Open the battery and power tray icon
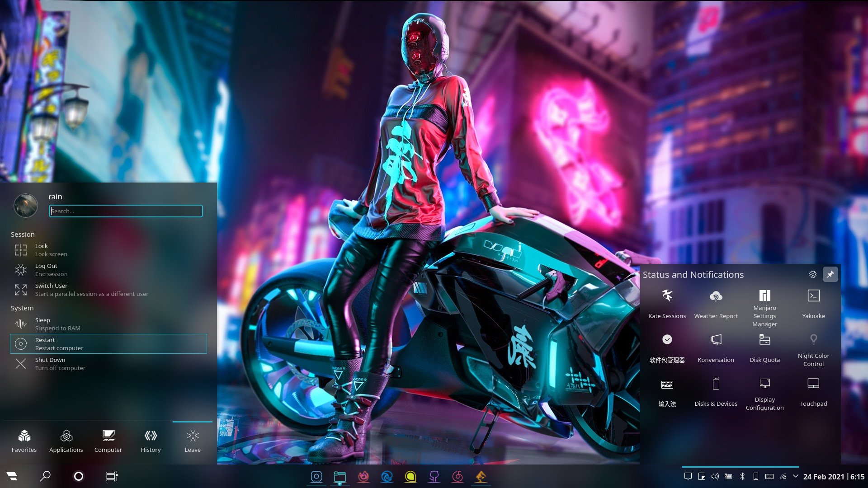Screen dimensions: 868x488 pos(729,476)
